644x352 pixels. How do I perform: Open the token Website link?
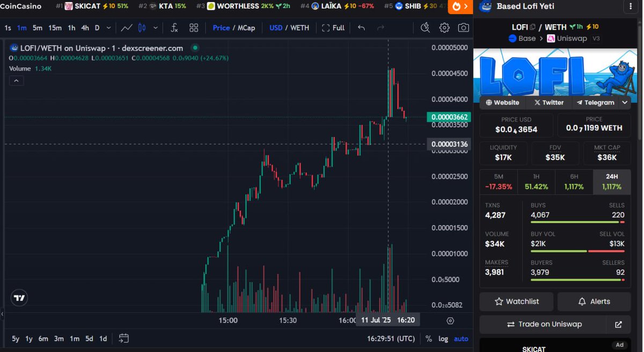(502, 102)
